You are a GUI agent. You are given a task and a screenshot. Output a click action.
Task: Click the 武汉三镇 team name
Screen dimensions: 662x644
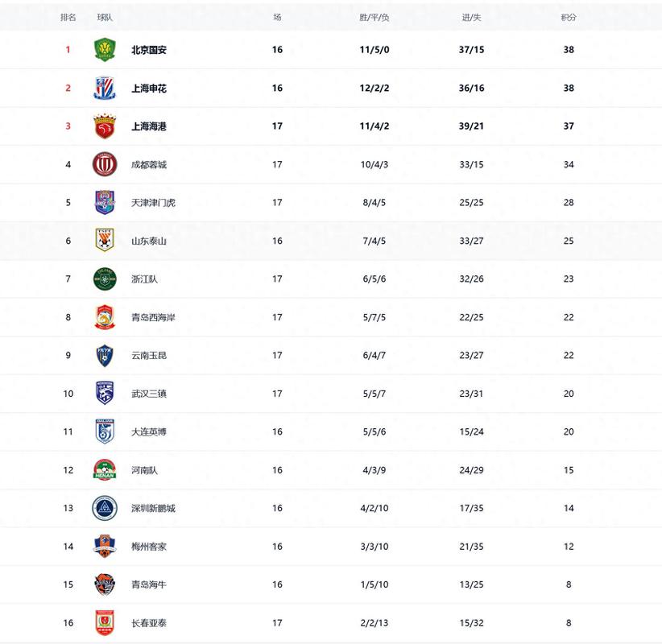(x=149, y=394)
